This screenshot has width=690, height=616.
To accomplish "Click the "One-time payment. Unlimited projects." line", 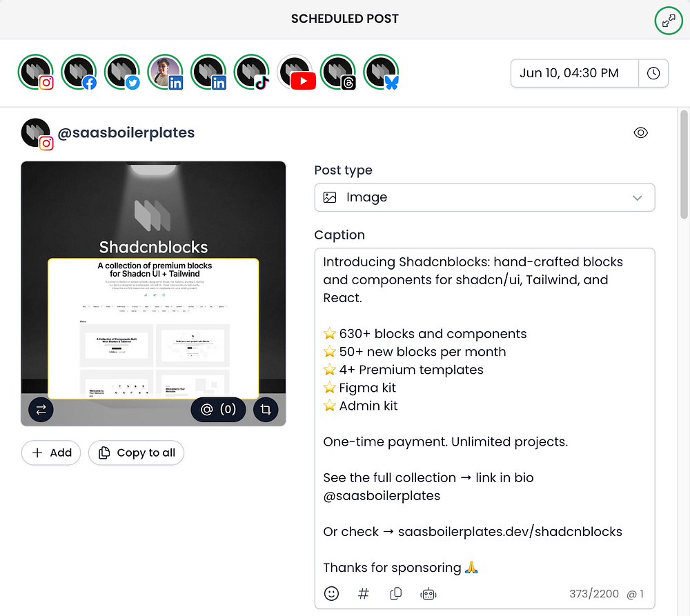I will point(445,441).
